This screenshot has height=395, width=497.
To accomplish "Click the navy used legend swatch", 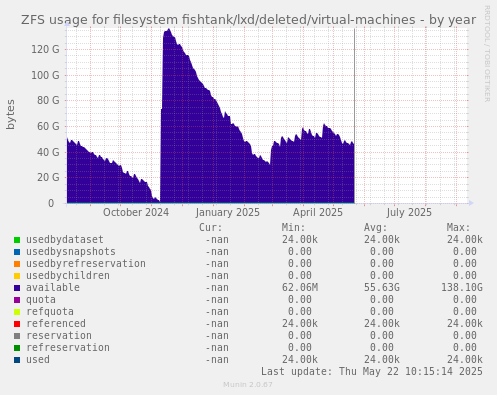I will pyautogui.click(x=17, y=360).
